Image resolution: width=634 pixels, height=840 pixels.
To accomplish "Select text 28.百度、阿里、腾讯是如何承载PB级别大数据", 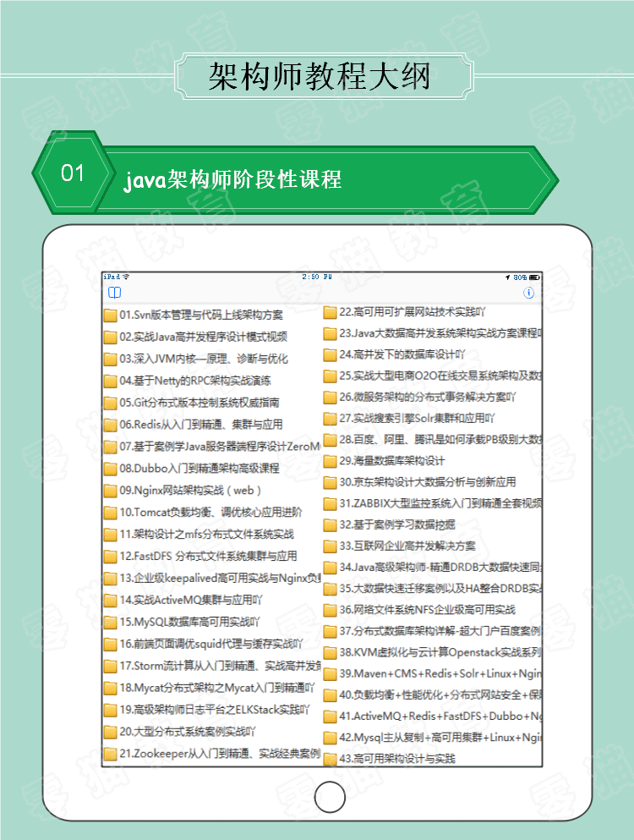I will [440, 439].
